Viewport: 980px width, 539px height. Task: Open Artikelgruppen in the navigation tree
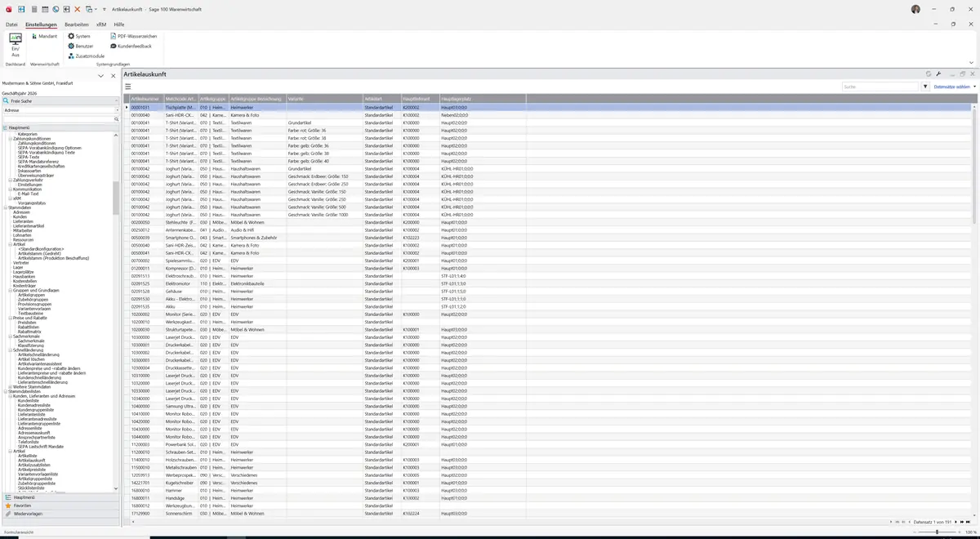coord(29,295)
